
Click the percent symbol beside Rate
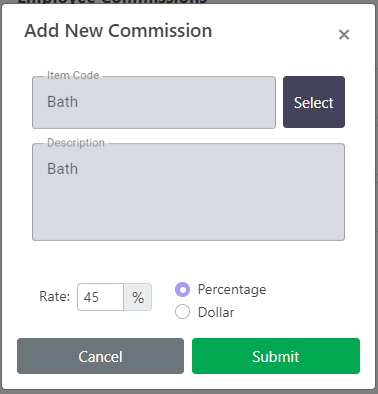tap(138, 297)
